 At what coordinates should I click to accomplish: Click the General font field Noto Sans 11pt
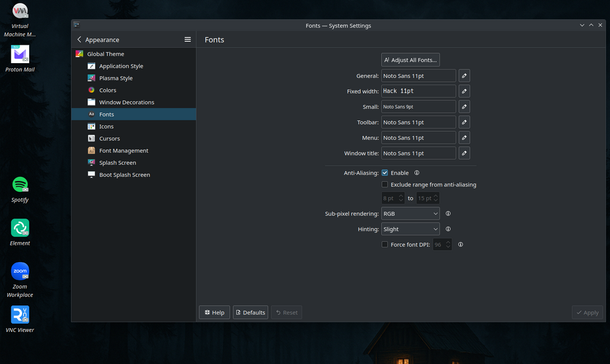point(419,76)
